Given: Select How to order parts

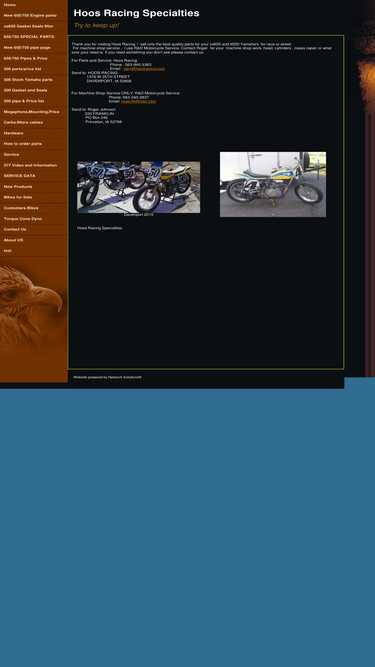Looking at the screenshot, I should 34,144.
